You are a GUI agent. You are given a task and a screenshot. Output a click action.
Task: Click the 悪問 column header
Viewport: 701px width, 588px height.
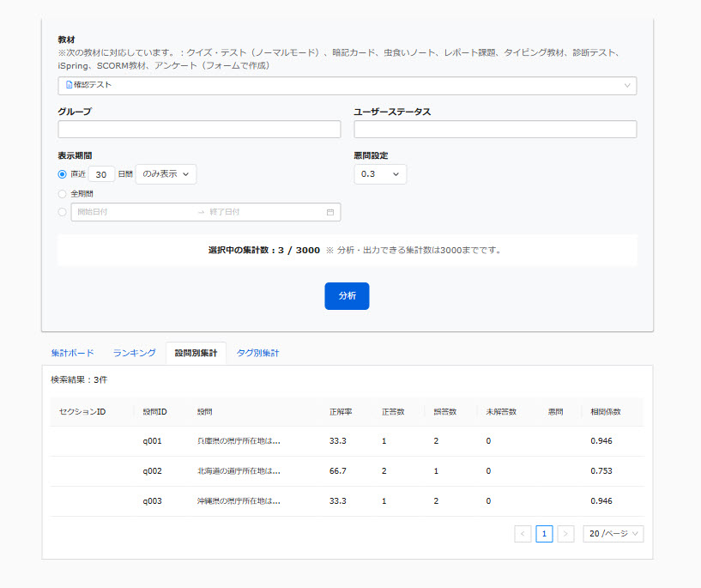click(x=555, y=412)
